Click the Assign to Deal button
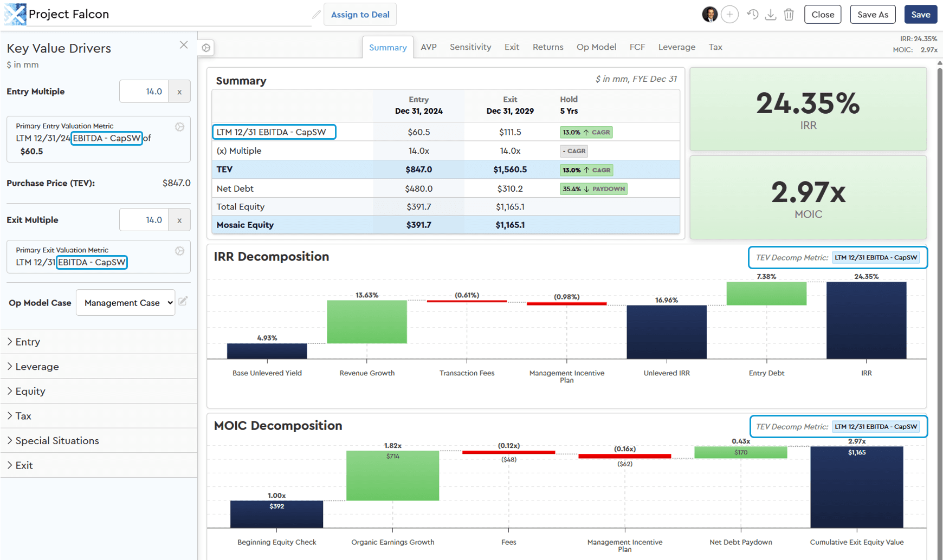943x560 pixels. coord(360,14)
